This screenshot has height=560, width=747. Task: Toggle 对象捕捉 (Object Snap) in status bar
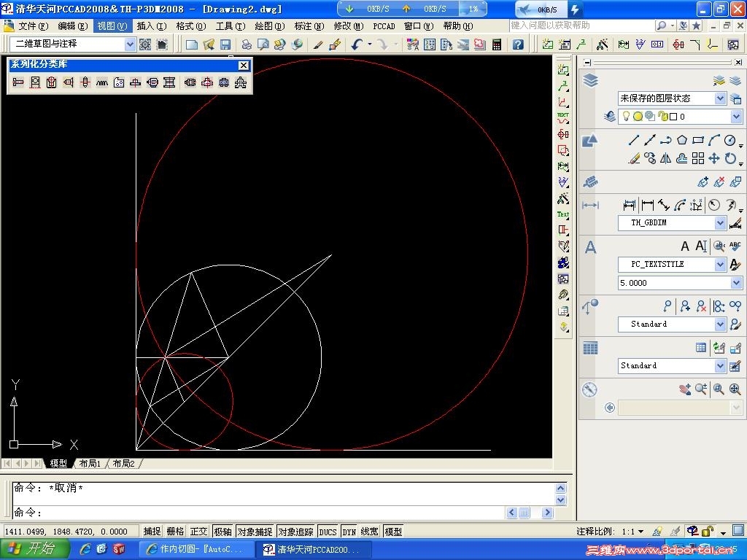pos(255,532)
